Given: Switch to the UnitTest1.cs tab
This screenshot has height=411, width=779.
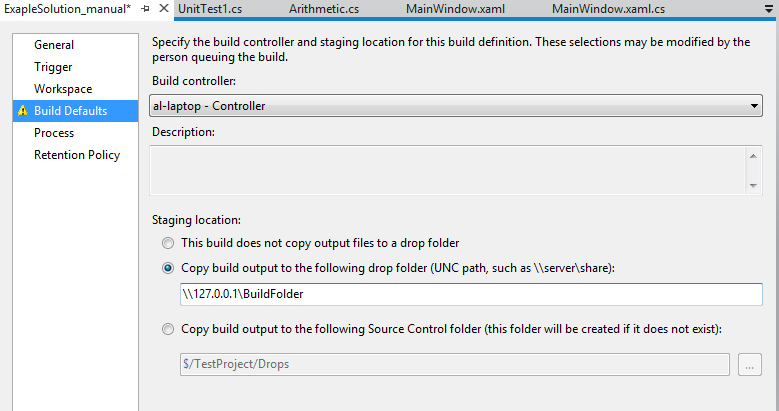Looking at the screenshot, I should 210,9.
